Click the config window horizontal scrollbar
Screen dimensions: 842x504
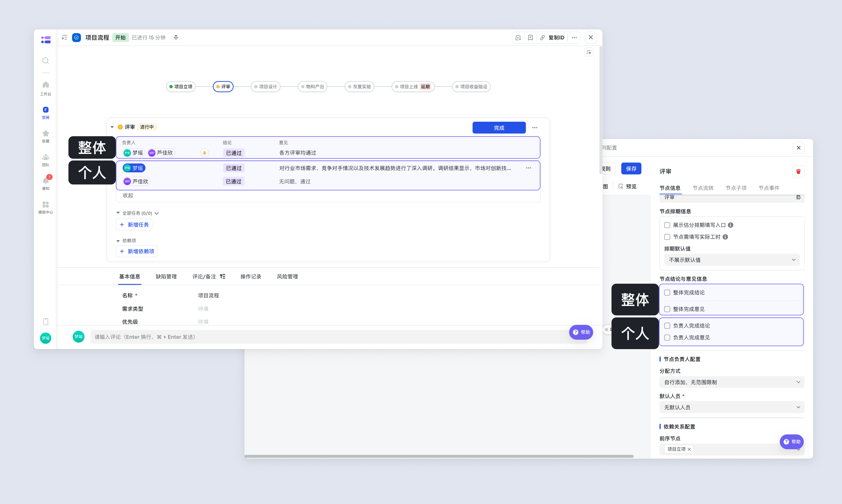point(439,456)
